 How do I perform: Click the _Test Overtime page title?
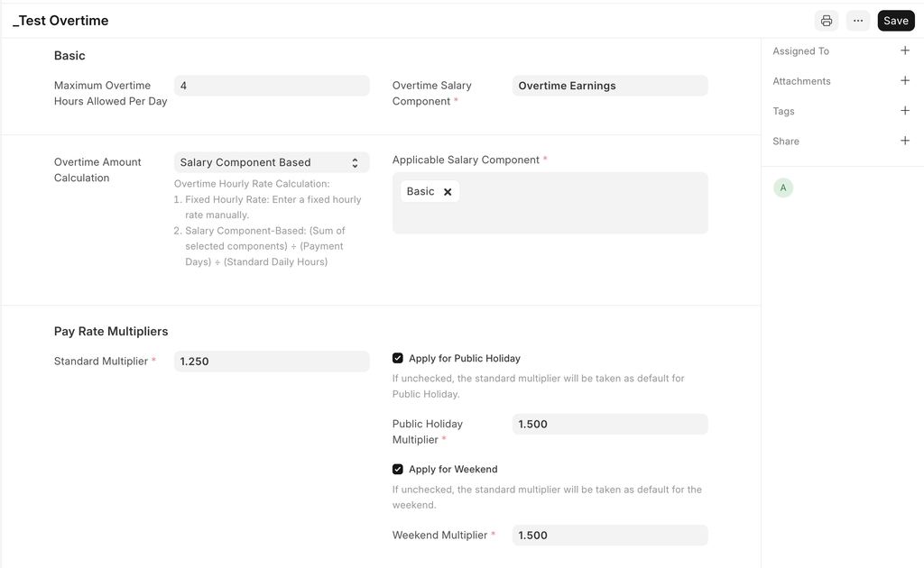click(60, 21)
